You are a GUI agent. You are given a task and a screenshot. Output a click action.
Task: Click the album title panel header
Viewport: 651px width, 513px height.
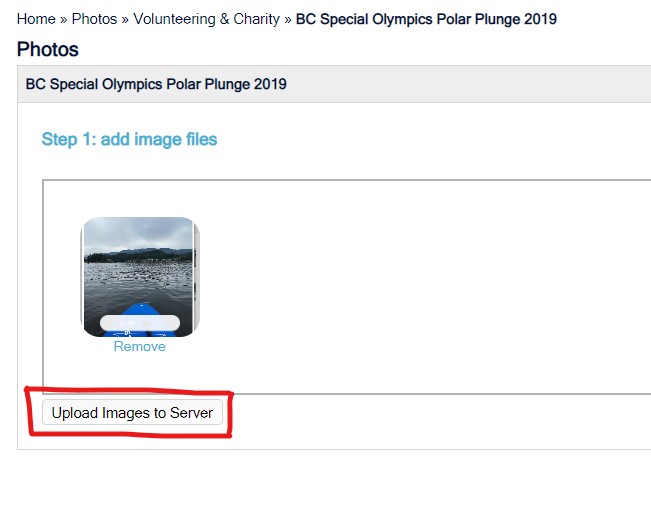tap(334, 84)
